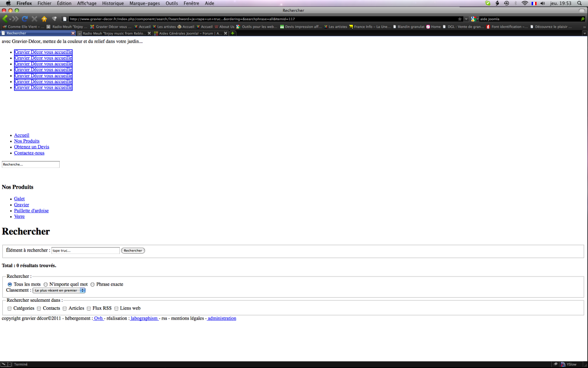Enable the "Catégories" search filter checkbox

point(10,308)
